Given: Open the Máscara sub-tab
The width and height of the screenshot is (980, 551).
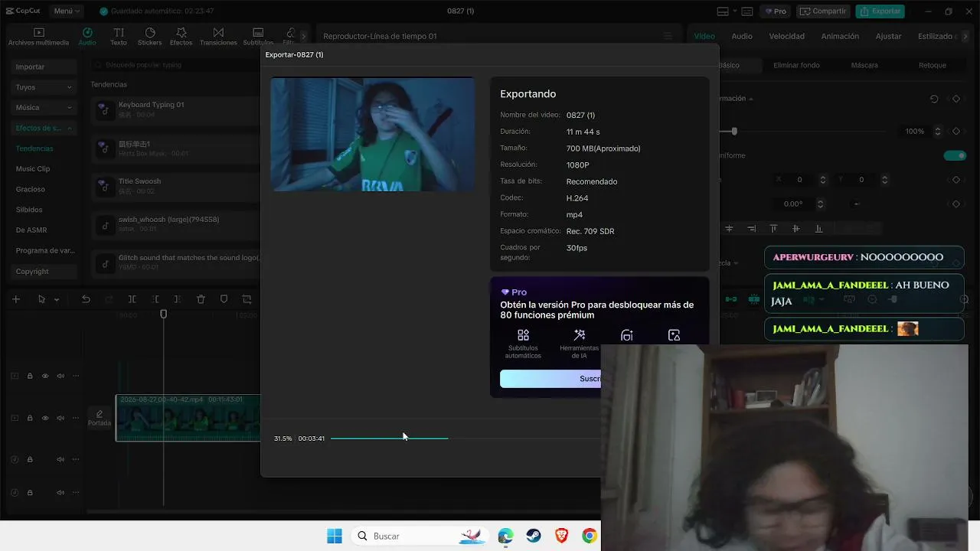Looking at the screenshot, I should click(x=864, y=65).
